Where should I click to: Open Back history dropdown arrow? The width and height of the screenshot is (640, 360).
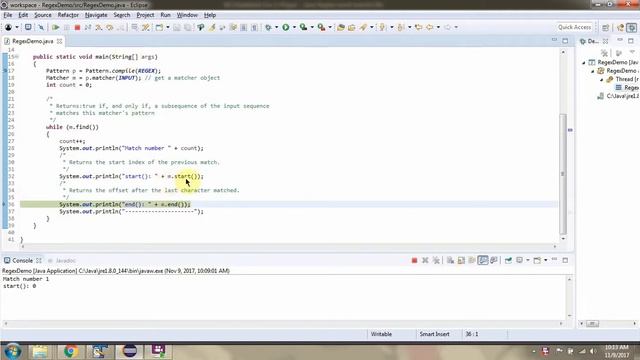click(x=438, y=27)
